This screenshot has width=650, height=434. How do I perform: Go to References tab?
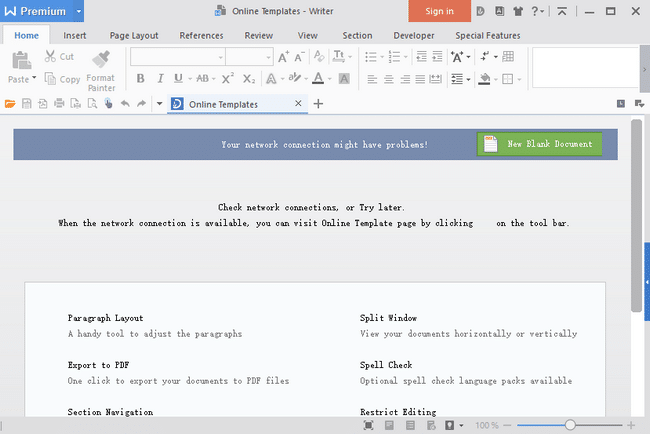tap(201, 36)
